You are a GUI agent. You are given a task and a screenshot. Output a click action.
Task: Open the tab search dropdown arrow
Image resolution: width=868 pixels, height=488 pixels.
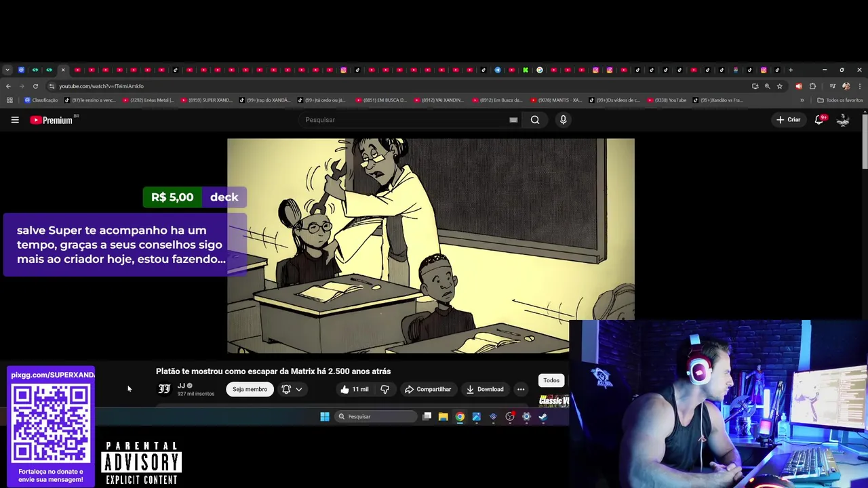coord(7,70)
